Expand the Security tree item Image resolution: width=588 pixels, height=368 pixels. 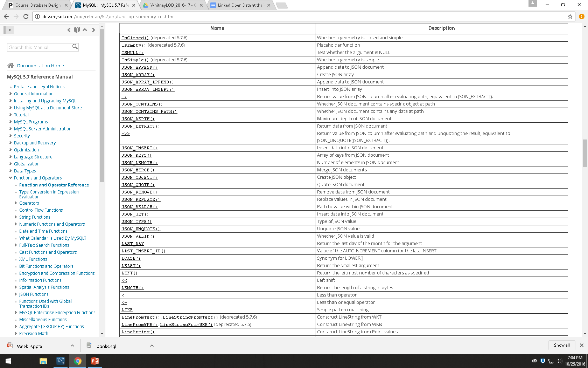(x=10, y=136)
